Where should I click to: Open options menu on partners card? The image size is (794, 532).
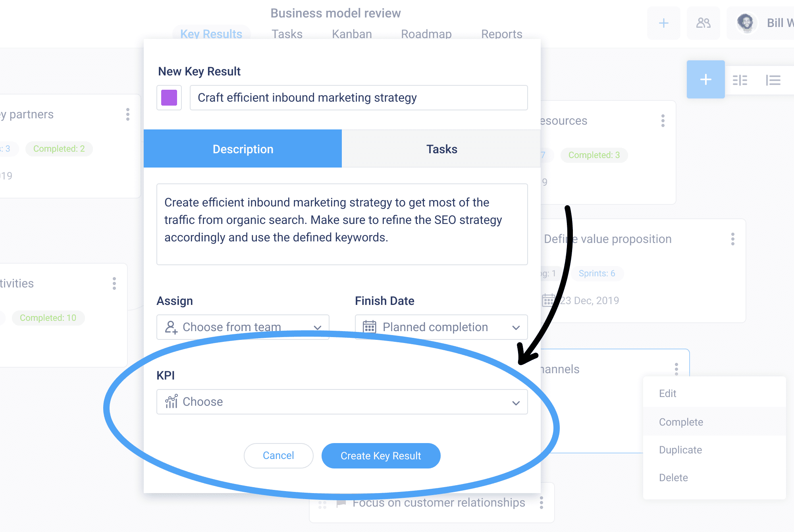(x=127, y=114)
